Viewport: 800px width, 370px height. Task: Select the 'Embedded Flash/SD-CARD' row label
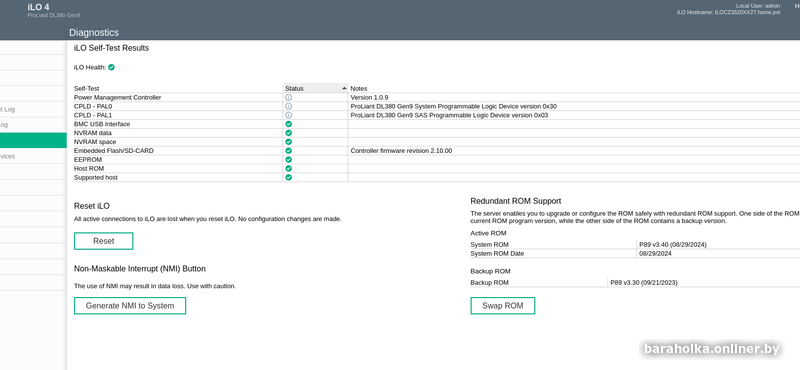(x=114, y=151)
